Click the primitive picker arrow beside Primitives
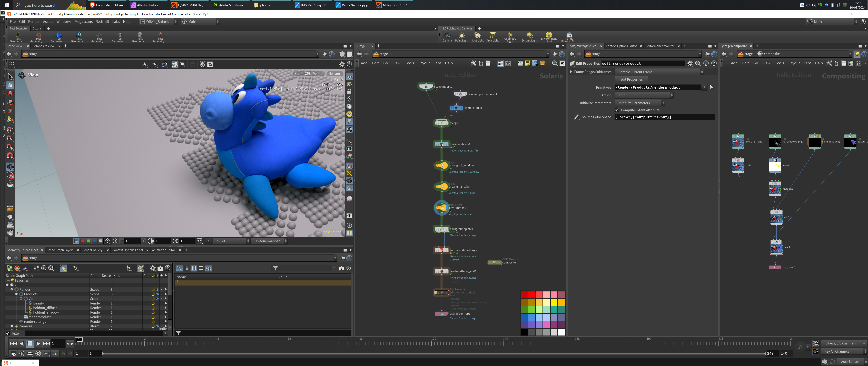This screenshot has width=868, height=366. [x=711, y=87]
